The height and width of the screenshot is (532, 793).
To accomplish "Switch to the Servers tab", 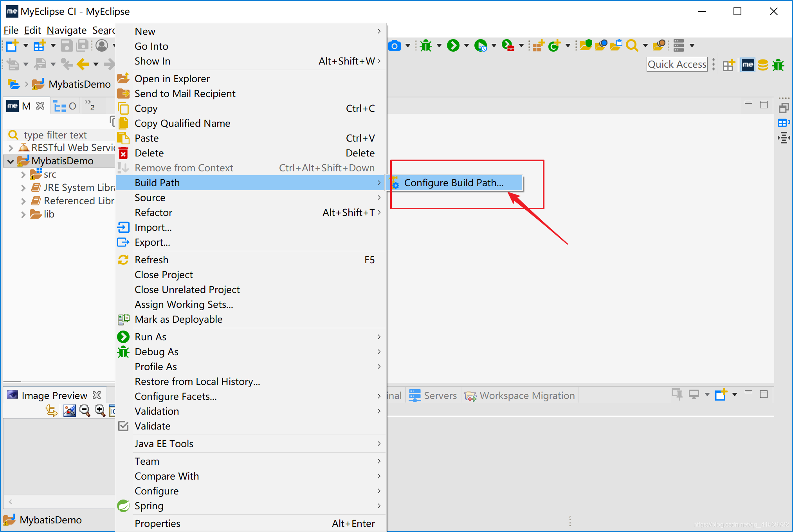I will tap(433, 395).
